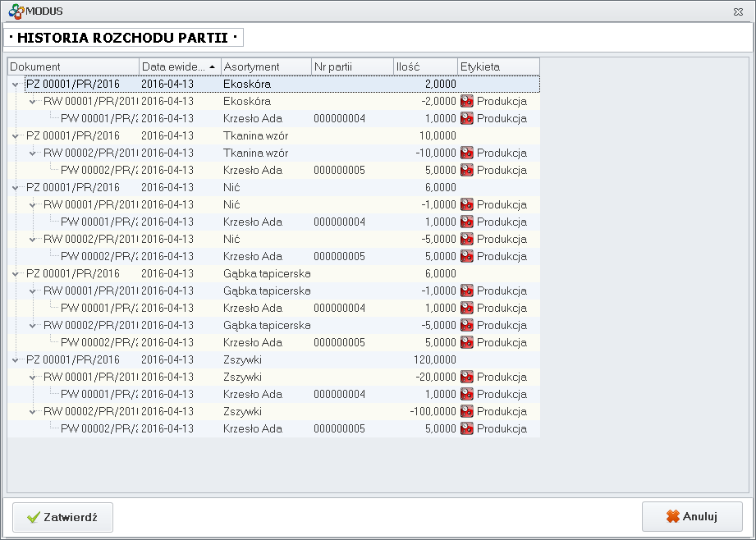Select the -20,0000 quantity cell

[425, 377]
